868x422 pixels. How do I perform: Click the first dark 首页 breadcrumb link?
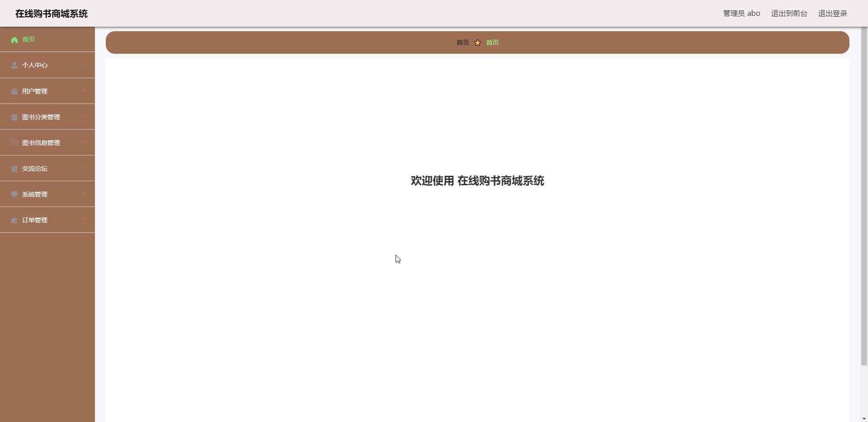[462, 42]
